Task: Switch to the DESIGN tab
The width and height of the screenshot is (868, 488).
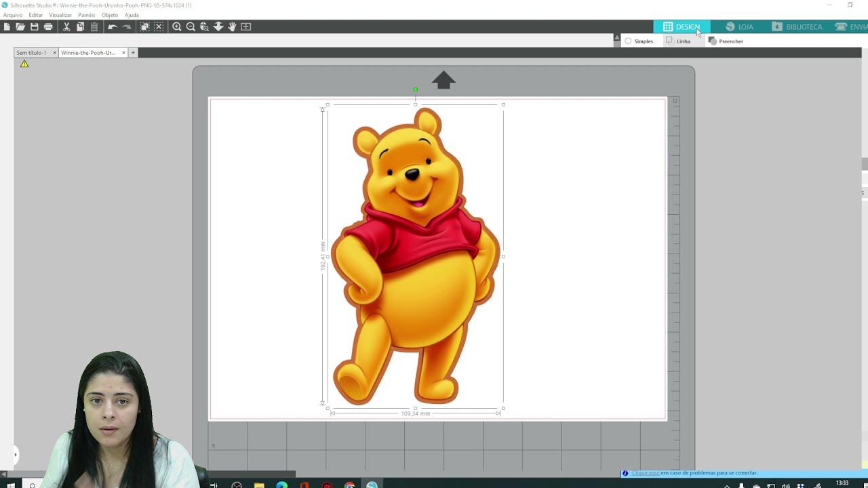Action: click(x=682, y=26)
